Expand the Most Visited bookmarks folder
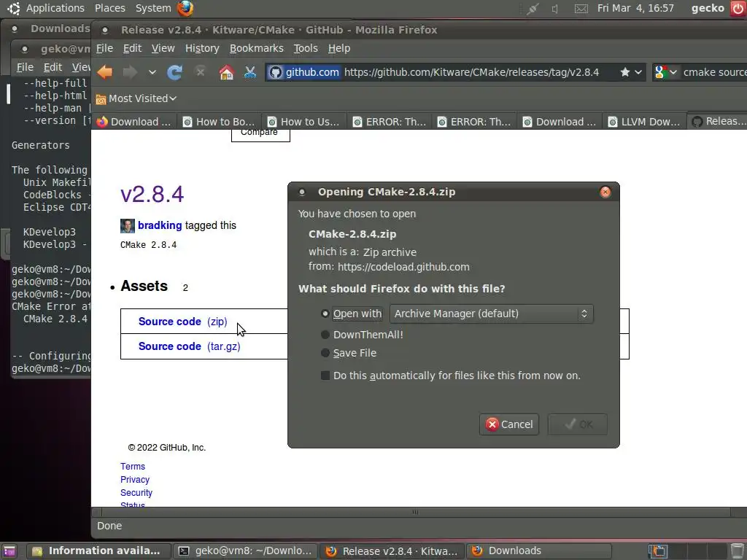The height and width of the screenshot is (560, 747). click(136, 98)
